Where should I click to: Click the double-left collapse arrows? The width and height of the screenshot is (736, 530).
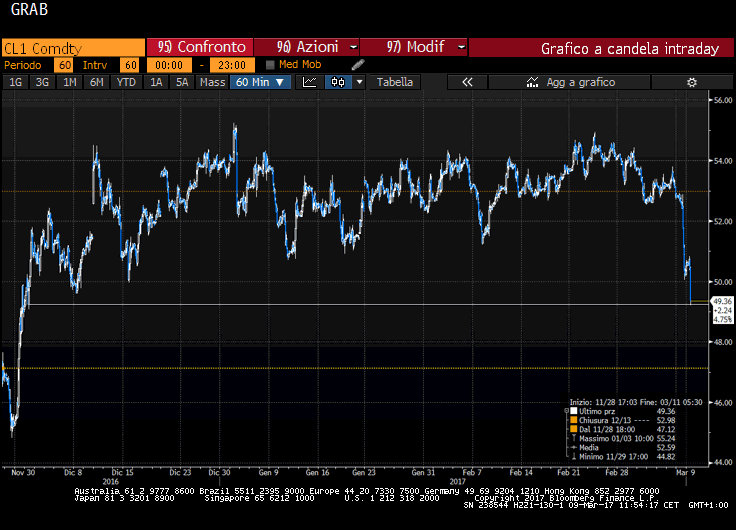click(x=466, y=82)
